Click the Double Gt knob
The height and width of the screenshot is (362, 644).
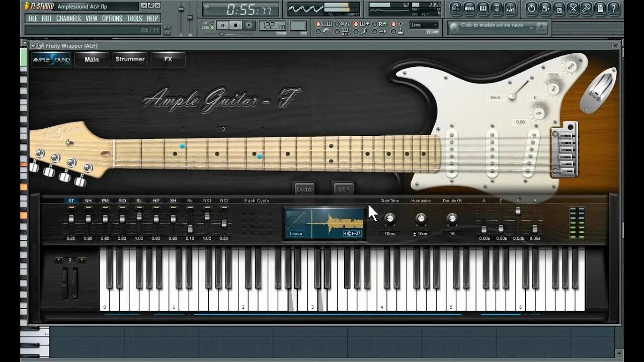tap(452, 218)
